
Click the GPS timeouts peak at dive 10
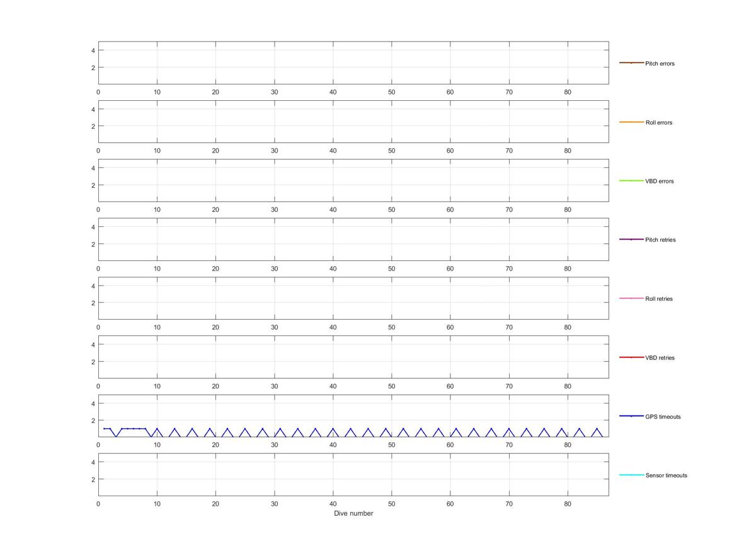pyautogui.click(x=157, y=429)
